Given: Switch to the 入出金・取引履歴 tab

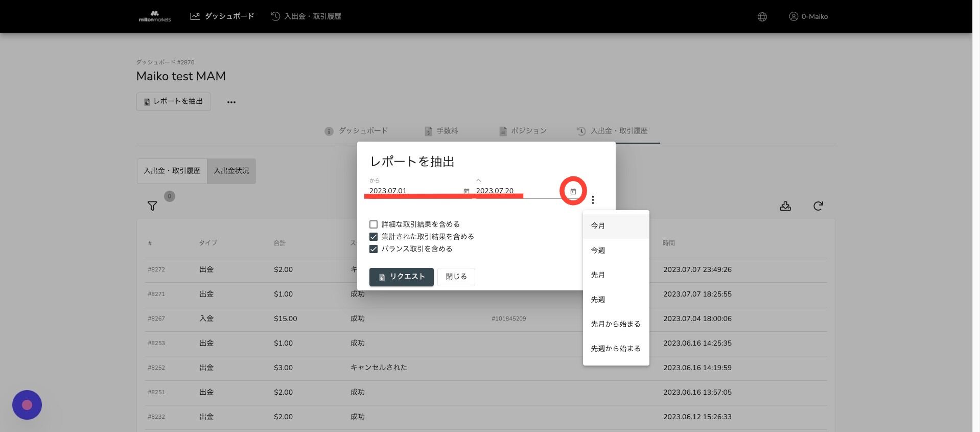Looking at the screenshot, I should click(x=612, y=131).
